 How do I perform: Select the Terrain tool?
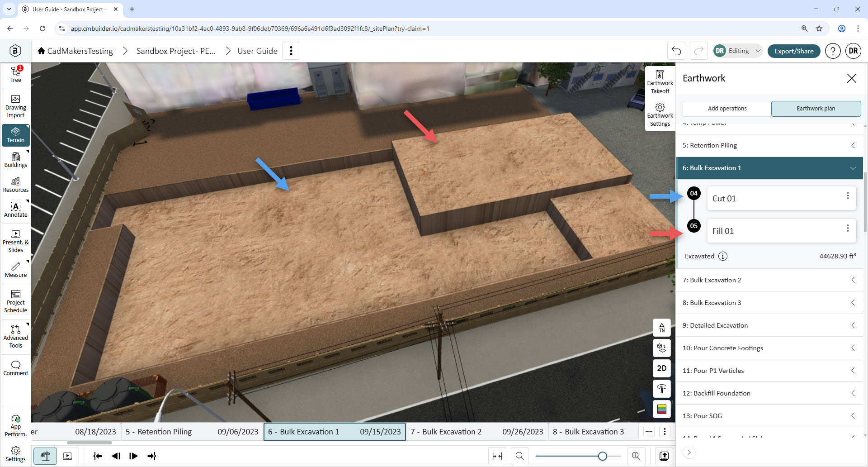(16, 135)
